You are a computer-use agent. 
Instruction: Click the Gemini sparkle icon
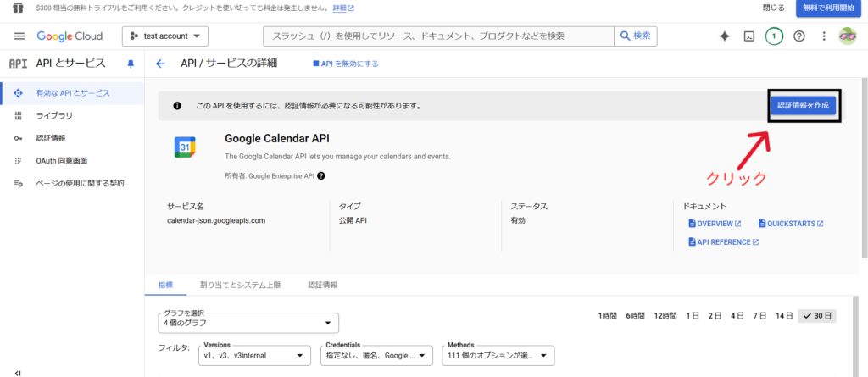tap(724, 36)
